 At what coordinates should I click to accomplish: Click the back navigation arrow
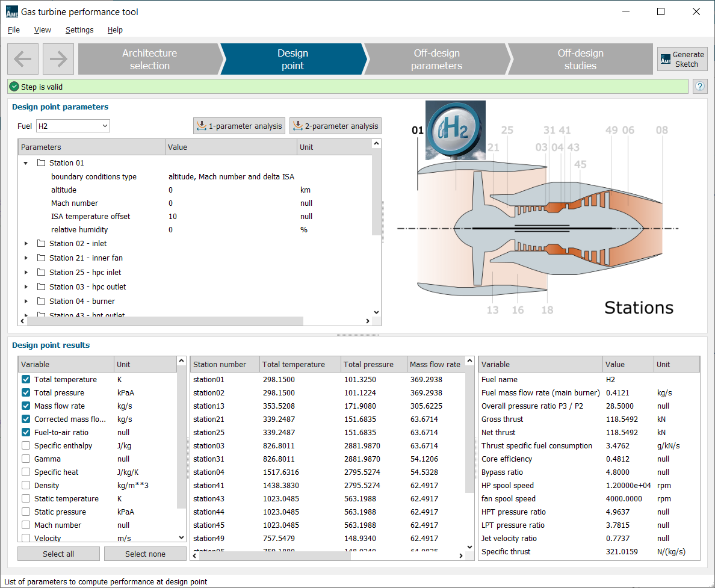pos(22,58)
